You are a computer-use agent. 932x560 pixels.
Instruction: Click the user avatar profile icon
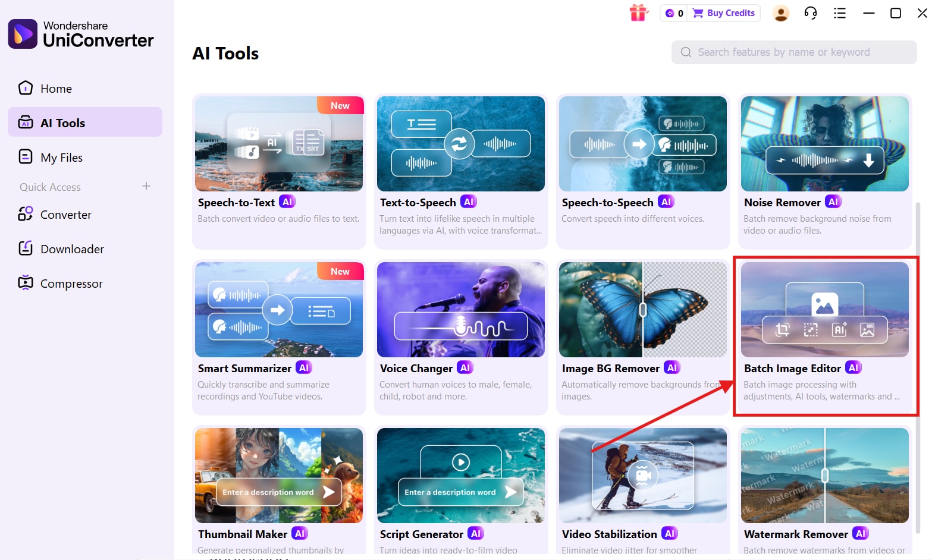pos(780,12)
